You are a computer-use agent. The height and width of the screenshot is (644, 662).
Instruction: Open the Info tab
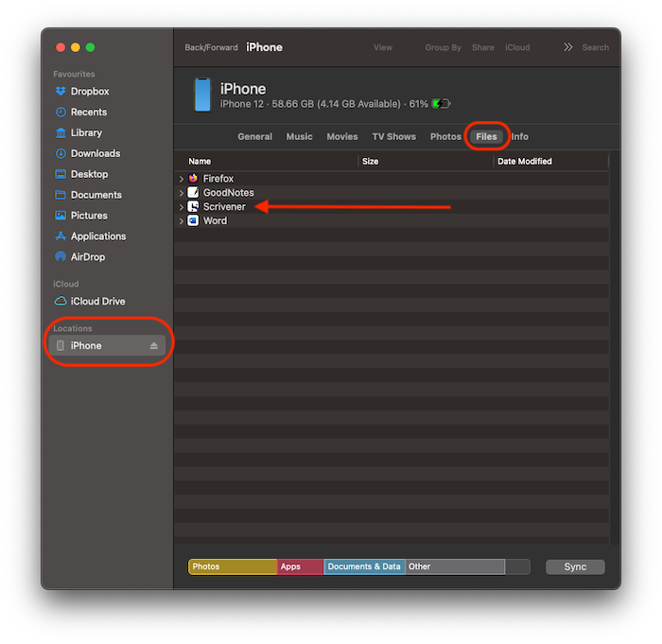[x=520, y=137]
